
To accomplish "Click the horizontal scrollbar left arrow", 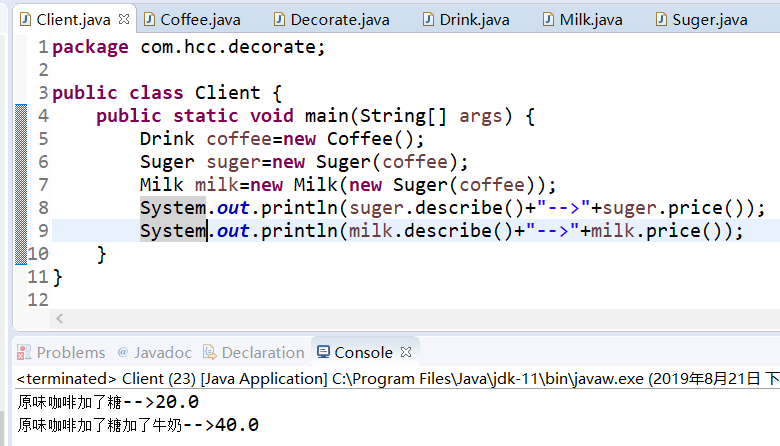I will [x=60, y=318].
